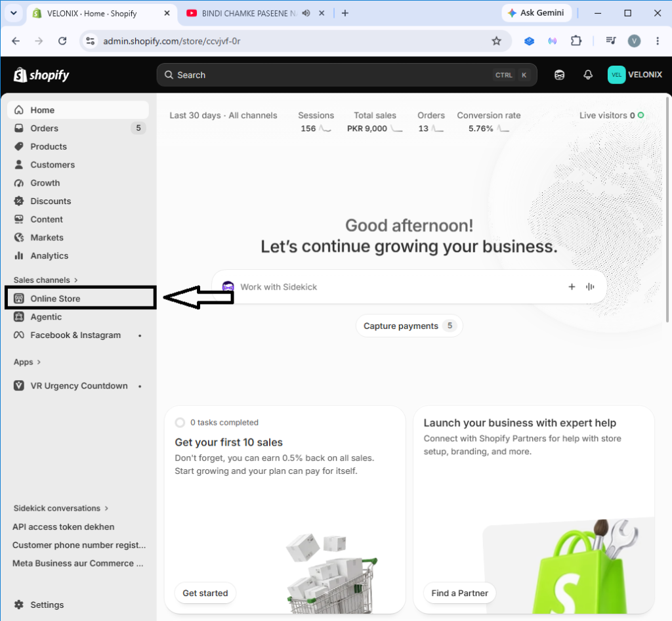672x621 pixels.
Task: Open the tab search dropdown arrow
Action: tap(14, 13)
